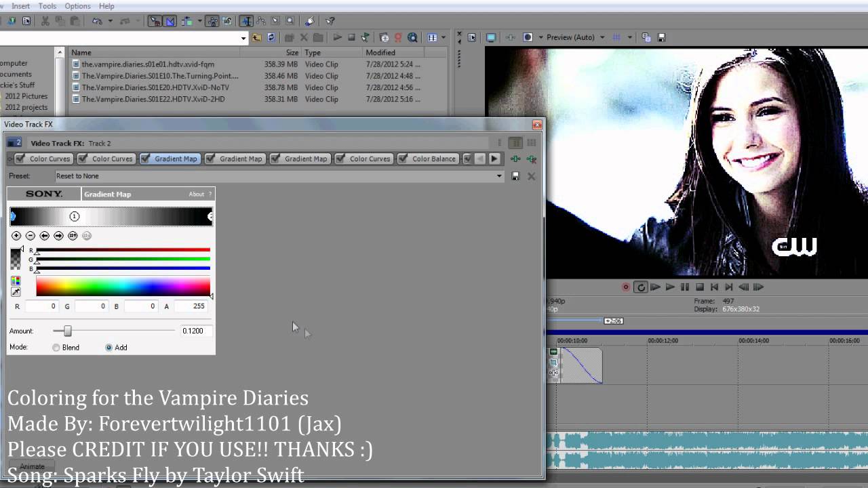Disable the second Color Curves plug-in checkbox

click(83, 159)
